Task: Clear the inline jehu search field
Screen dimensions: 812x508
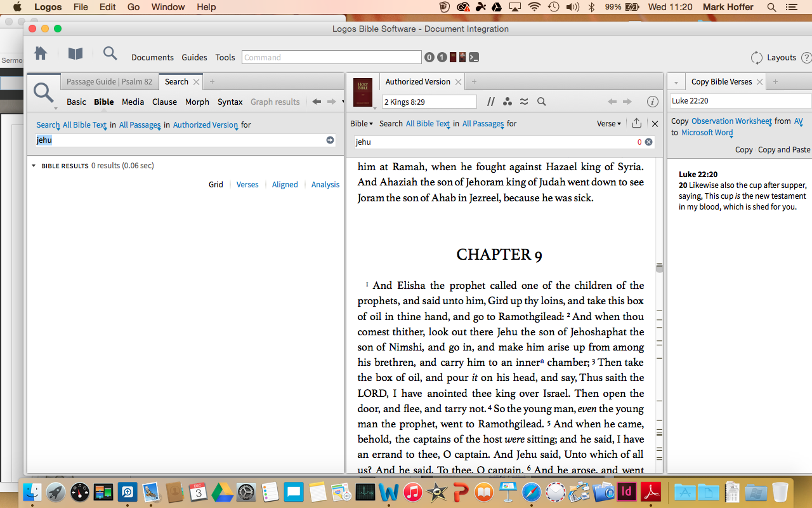Action: 649,142
